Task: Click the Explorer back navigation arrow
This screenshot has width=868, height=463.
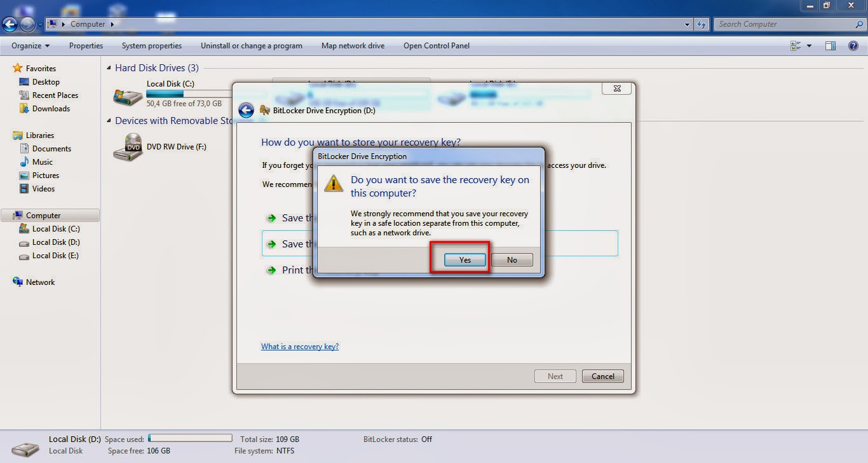Action: point(10,24)
